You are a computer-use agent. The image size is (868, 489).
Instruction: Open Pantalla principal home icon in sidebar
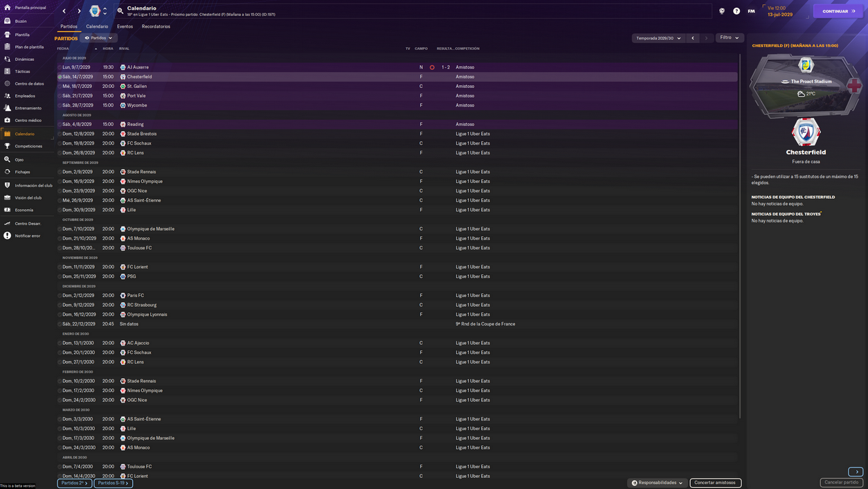[7, 8]
